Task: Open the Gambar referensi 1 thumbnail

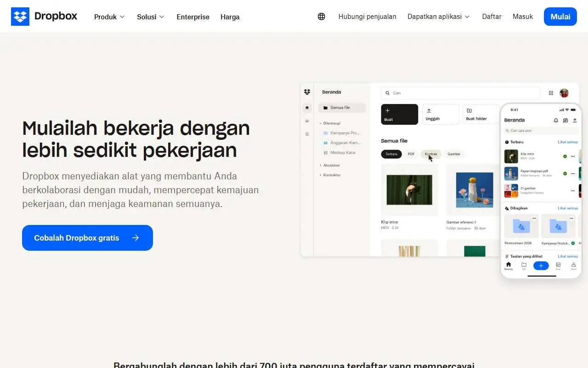Action: (x=475, y=190)
